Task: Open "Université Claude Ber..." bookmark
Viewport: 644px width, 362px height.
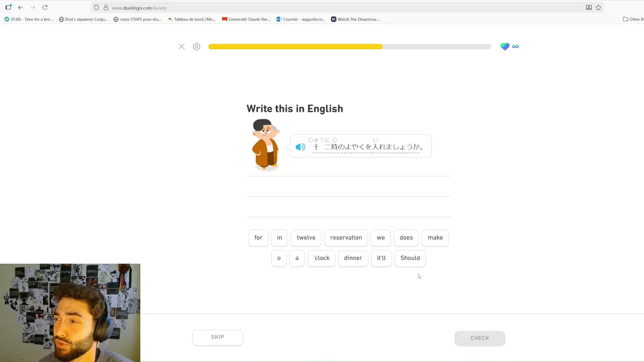Action: (246, 19)
